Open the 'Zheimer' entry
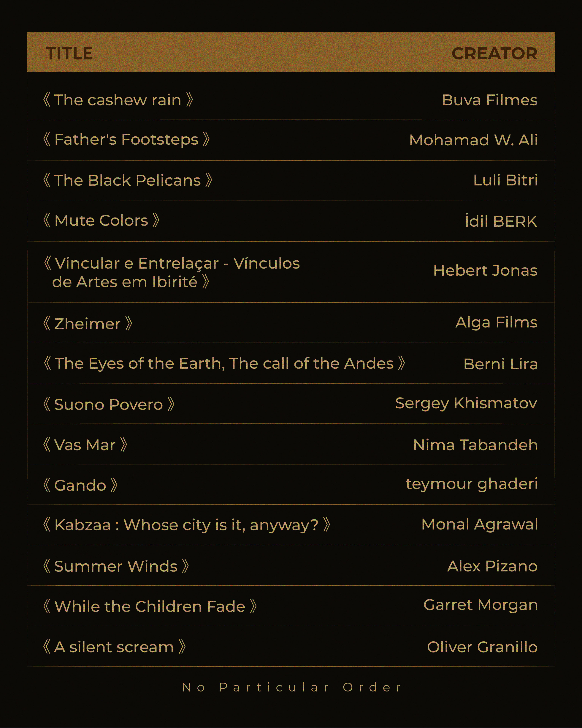582x728 pixels. click(88, 324)
